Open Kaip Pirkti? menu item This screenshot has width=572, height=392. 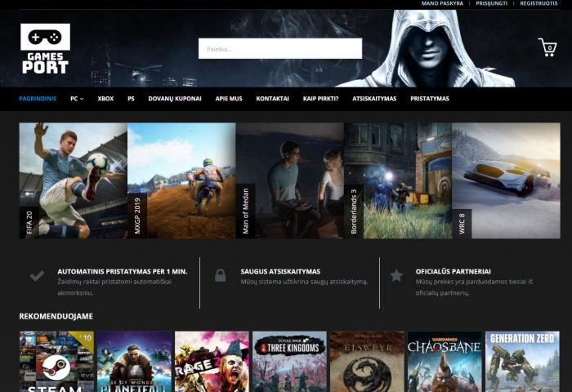[320, 99]
